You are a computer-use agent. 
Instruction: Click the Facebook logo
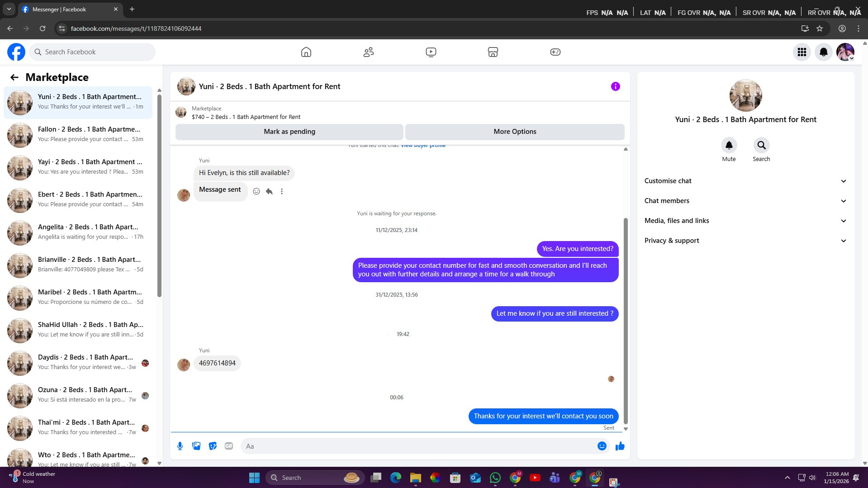click(x=16, y=52)
